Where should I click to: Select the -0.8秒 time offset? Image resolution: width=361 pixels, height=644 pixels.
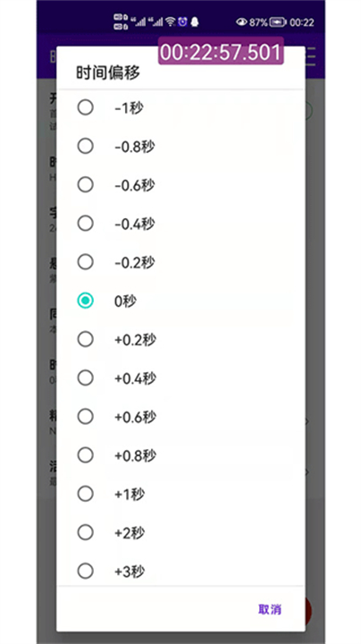tap(180, 147)
